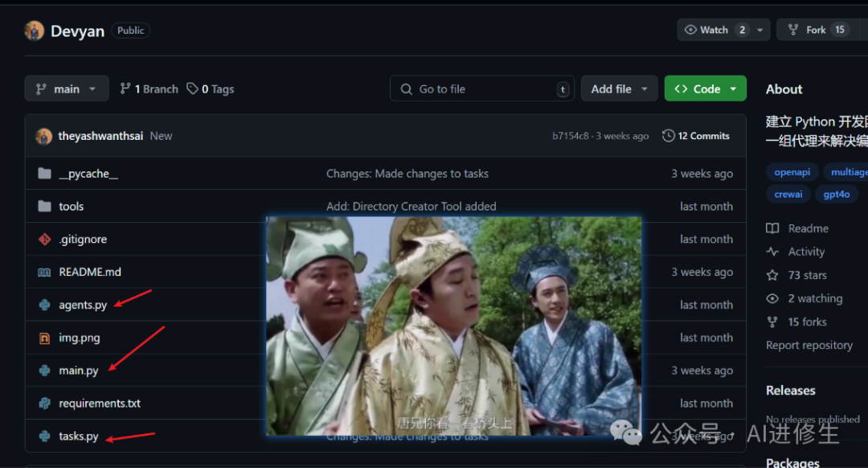Viewport: 868px width, 468px height.
Task: Open the green Code dropdown button
Action: (706, 88)
